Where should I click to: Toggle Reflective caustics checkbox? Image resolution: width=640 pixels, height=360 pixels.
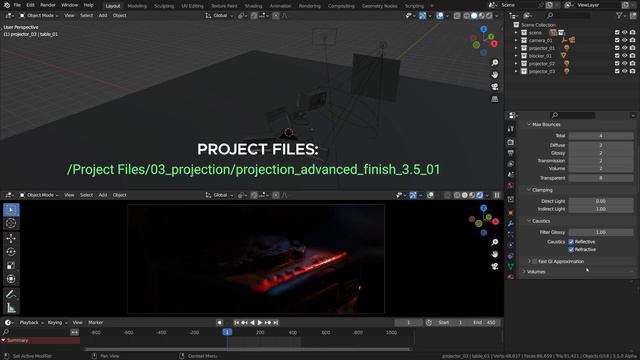(571, 242)
